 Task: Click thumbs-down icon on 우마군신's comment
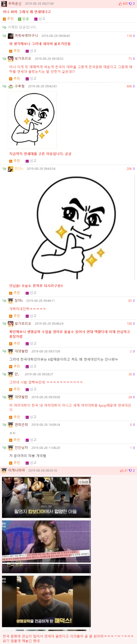[x=130, y=4]
